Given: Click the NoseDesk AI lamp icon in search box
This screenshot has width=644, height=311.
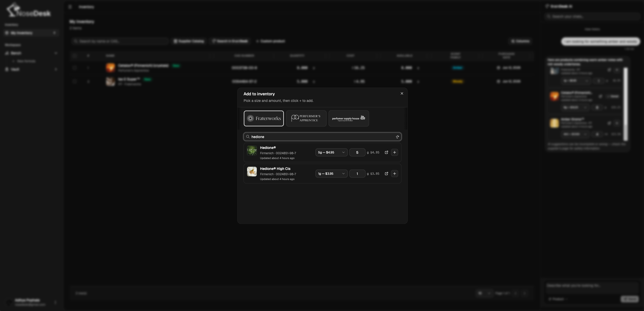Looking at the screenshot, I should 397,137.
